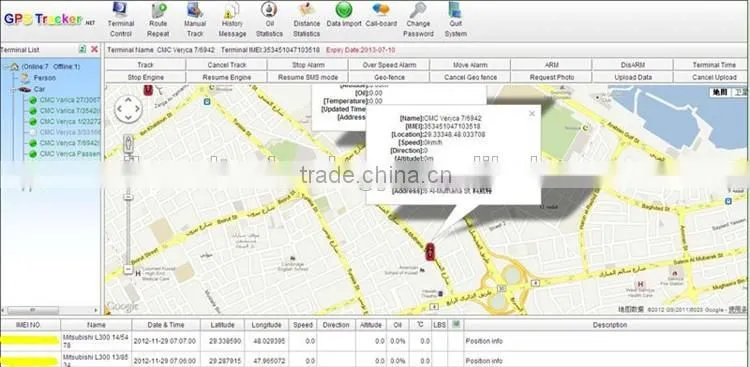The image size is (750, 367).
Task: Click the Street View pegman on the map
Action: 128,143
